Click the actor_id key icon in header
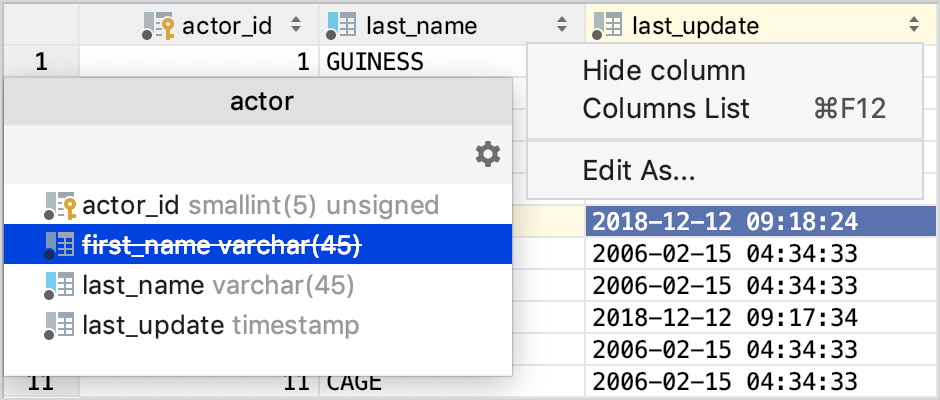Viewport: 940px width, 400px height. pos(159,26)
